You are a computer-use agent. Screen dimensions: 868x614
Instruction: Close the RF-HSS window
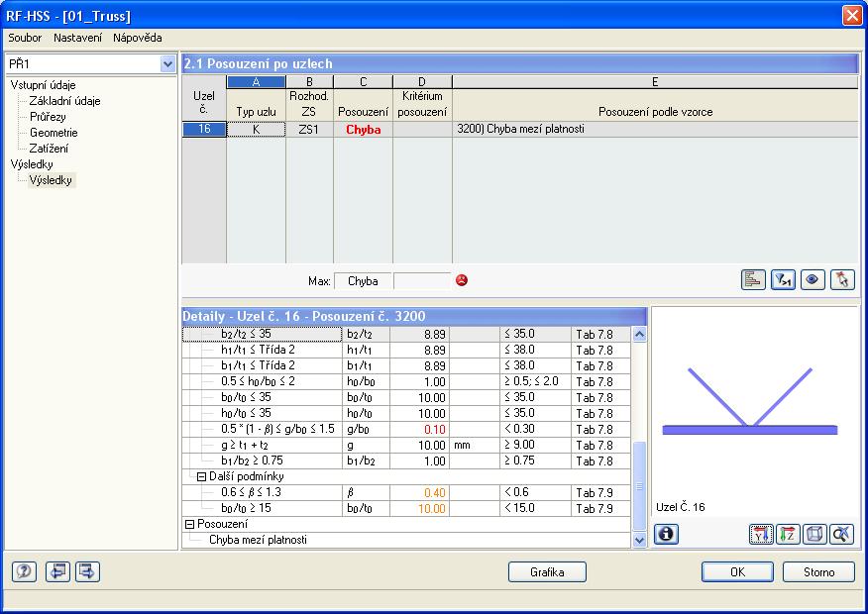click(x=852, y=16)
